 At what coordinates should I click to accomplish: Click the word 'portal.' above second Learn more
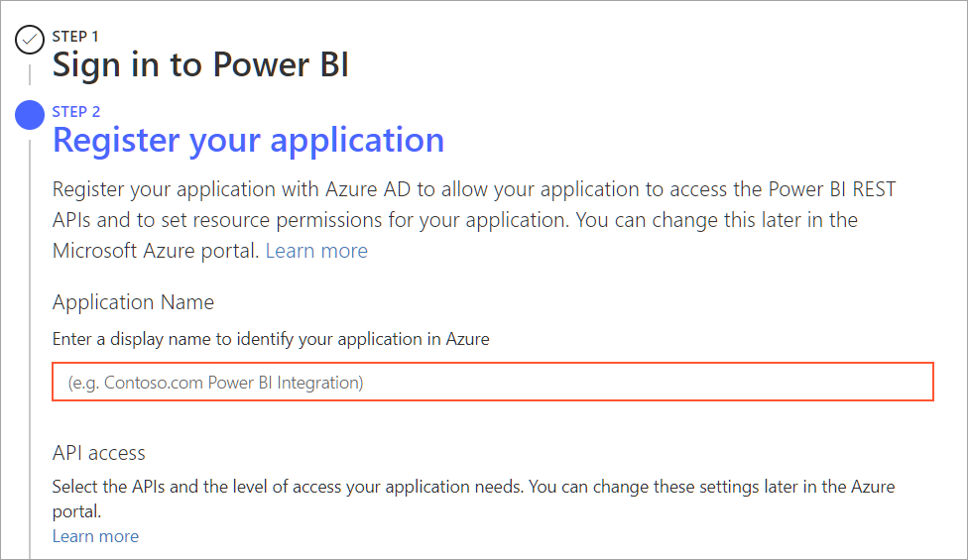76,512
